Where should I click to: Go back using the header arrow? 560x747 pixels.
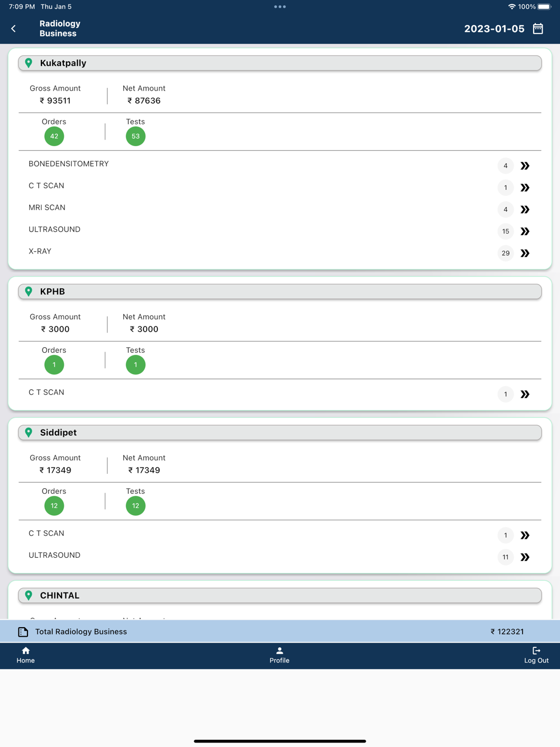pos(13,29)
